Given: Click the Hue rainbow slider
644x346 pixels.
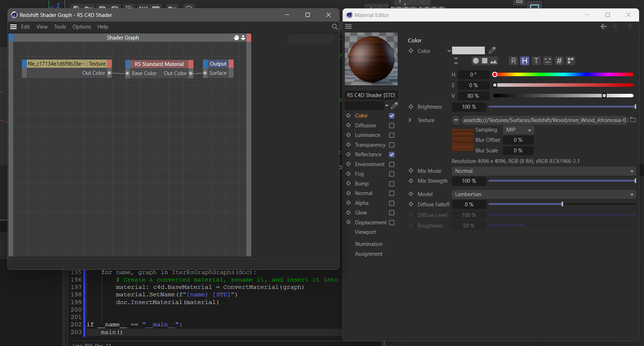Looking at the screenshot, I should [564, 74].
